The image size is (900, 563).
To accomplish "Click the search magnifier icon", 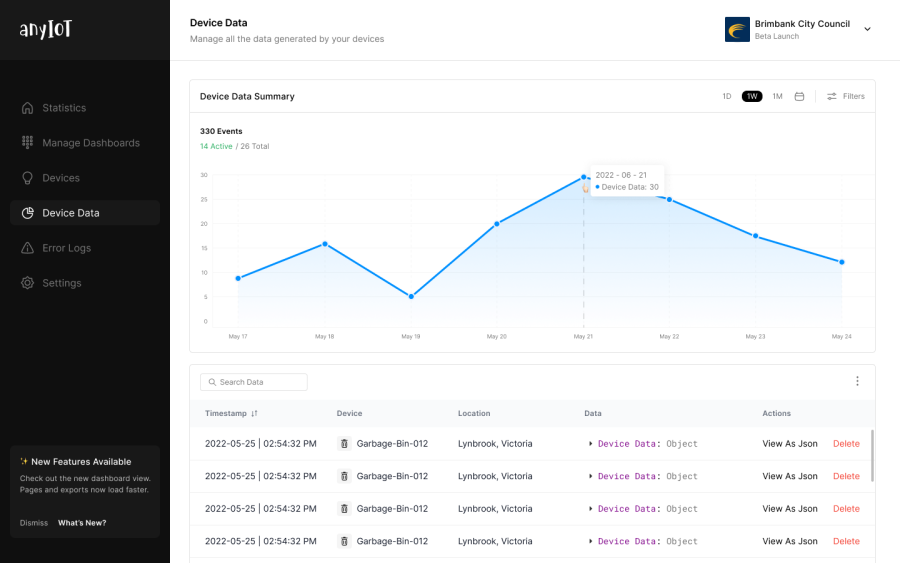I will (x=212, y=382).
